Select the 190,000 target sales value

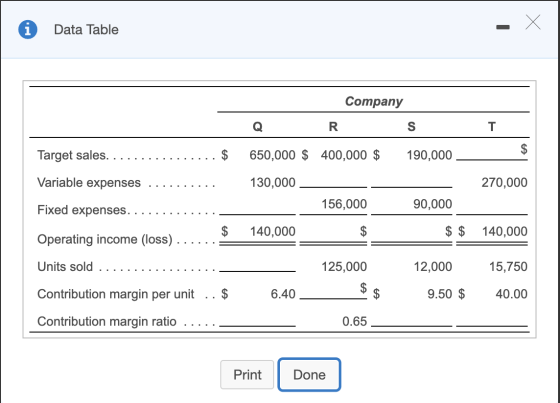pyautogui.click(x=429, y=155)
